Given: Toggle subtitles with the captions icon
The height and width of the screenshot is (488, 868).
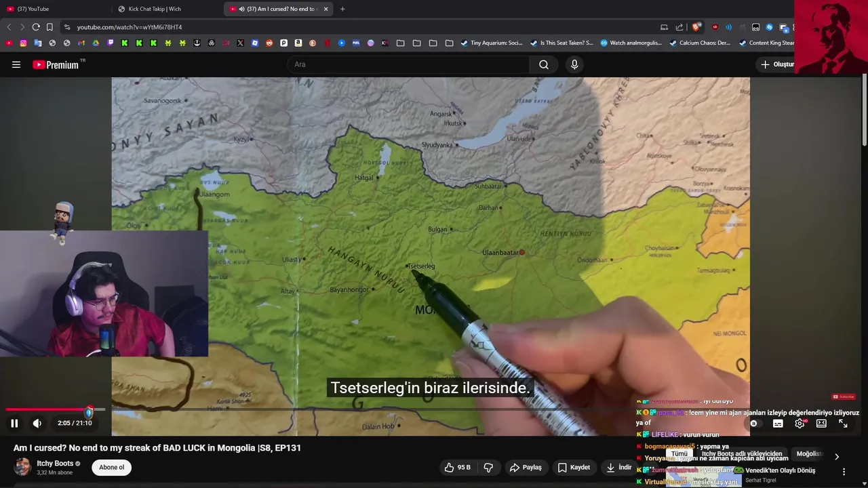Looking at the screenshot, I should pos(778,423).
